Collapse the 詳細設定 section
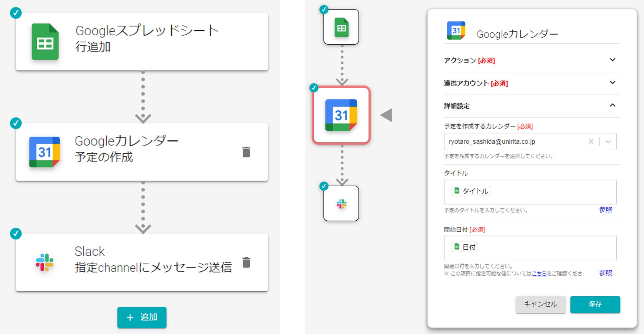Viewport: 644px width, 334px height. [613, 105]
